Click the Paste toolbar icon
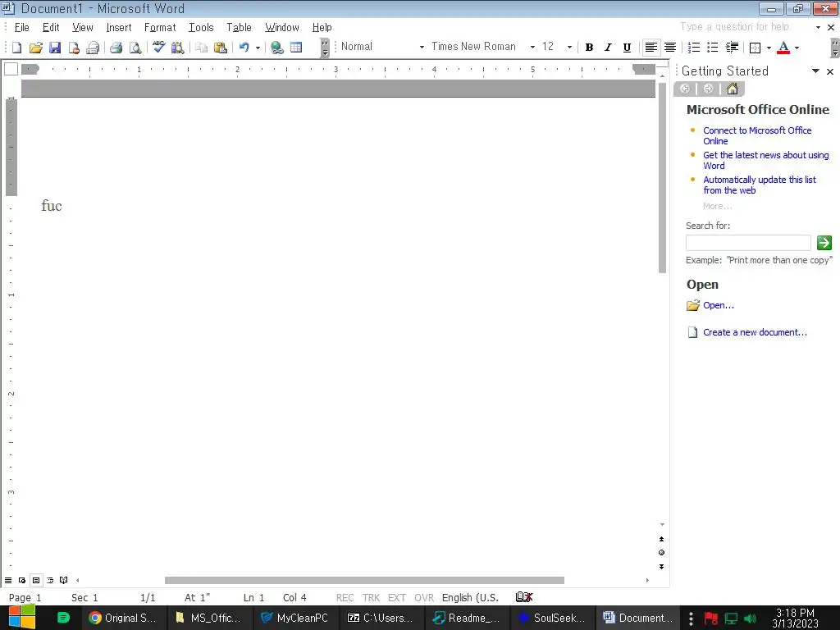Image resolution: width=840 pixels, height=630 pixels. click(x=220, y=48)
